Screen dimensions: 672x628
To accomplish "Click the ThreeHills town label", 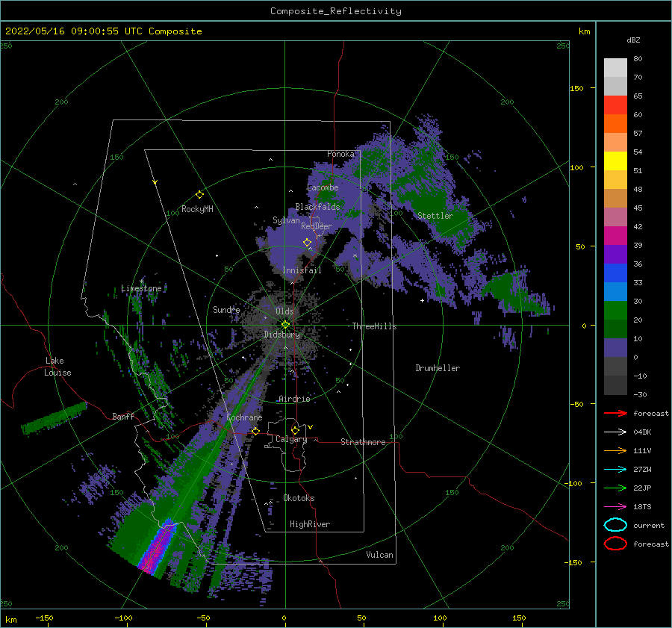I will 374,326.
